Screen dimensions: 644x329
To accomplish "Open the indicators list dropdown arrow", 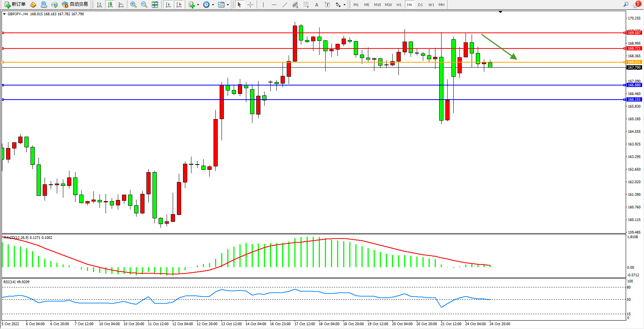I will [x=198, y=5].
